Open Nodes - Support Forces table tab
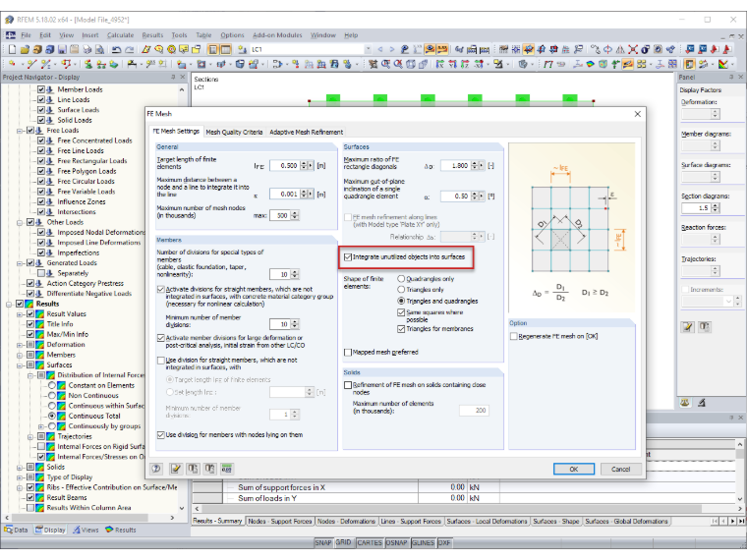This screenshot has width=747, height=560. coord(280,522)
